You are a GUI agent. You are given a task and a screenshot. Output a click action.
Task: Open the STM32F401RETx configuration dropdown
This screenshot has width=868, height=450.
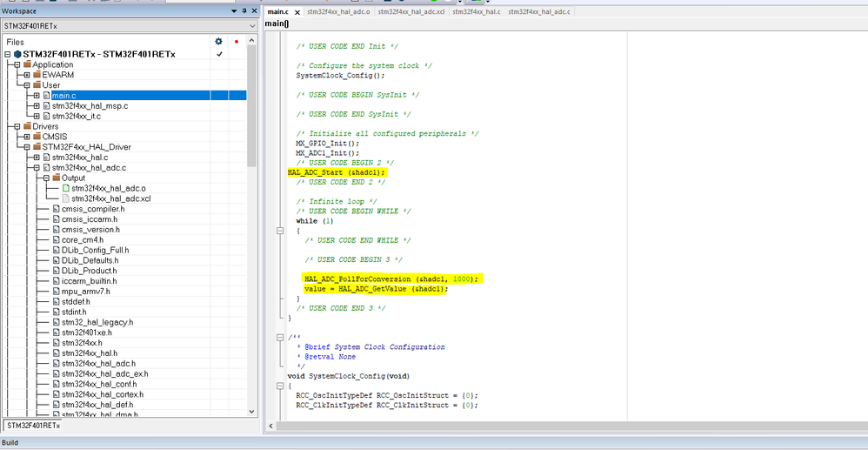(x=251, y=26)
